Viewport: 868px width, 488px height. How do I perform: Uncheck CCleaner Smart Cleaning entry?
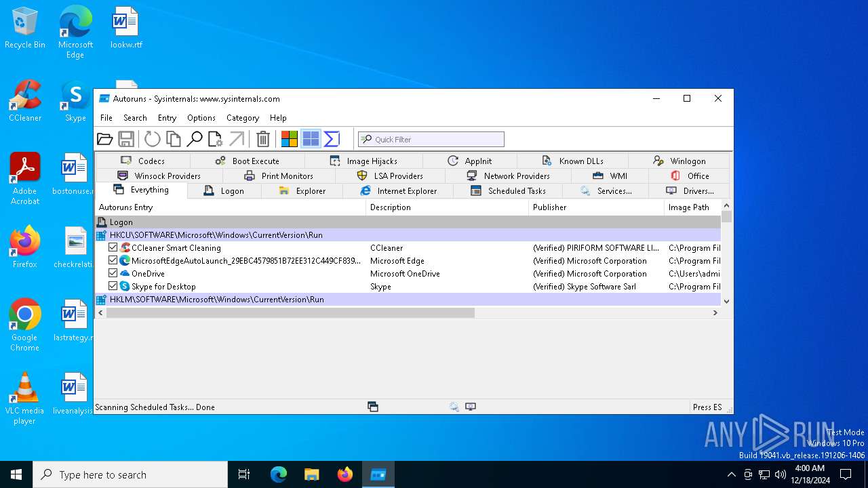tap(113, 248)
